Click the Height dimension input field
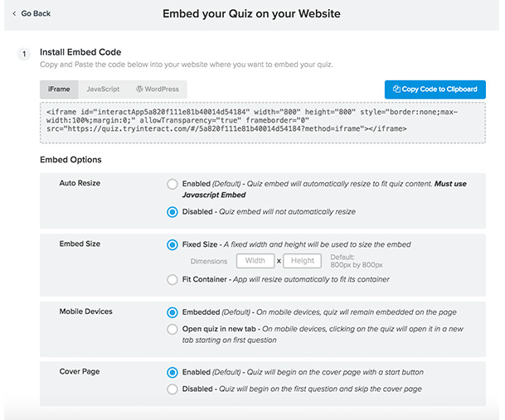Viewport: 505px width, 420px height. coord(303,261)
